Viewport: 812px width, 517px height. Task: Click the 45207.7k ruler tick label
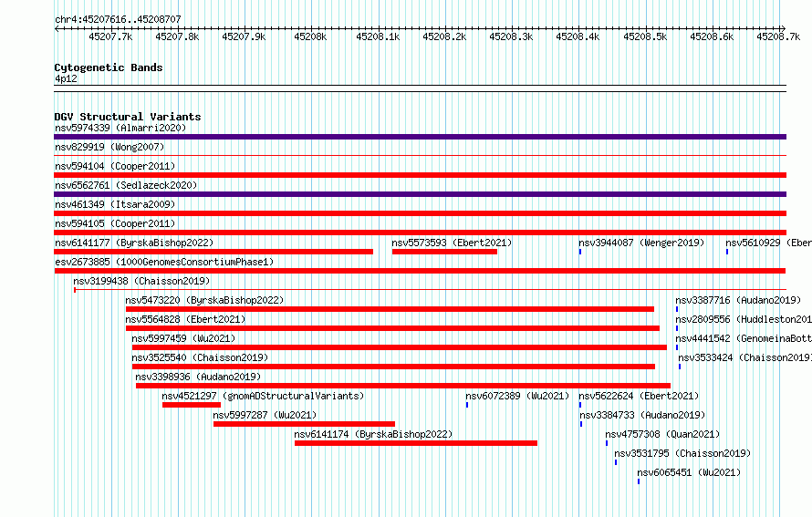click(x=110, y=36)
